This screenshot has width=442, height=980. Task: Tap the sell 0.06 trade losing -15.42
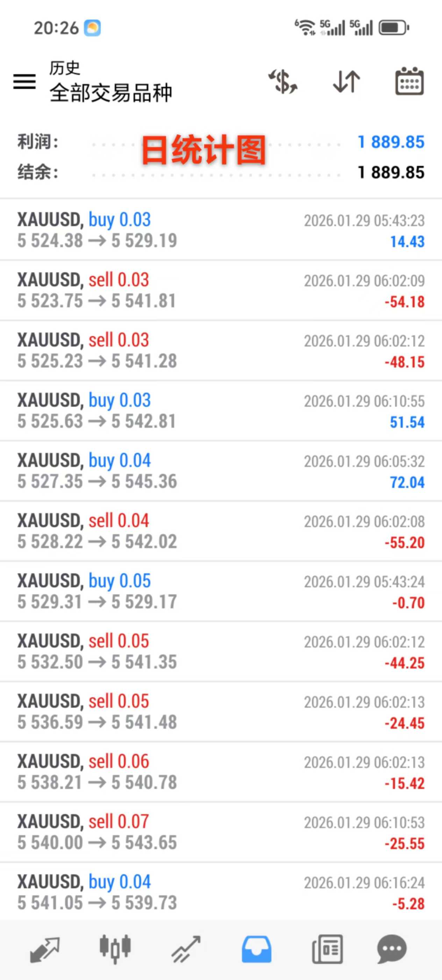click(x=221, y=772)
